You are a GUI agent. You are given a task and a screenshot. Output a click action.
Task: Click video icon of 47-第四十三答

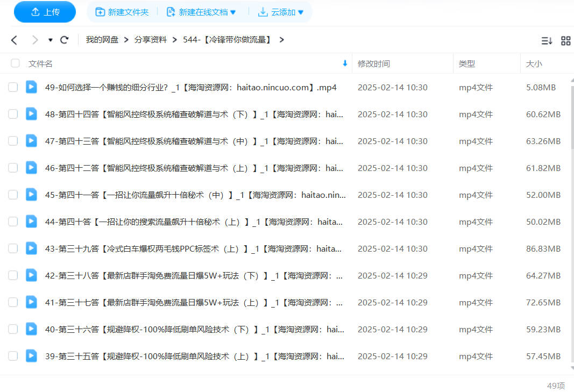point(32,140)
